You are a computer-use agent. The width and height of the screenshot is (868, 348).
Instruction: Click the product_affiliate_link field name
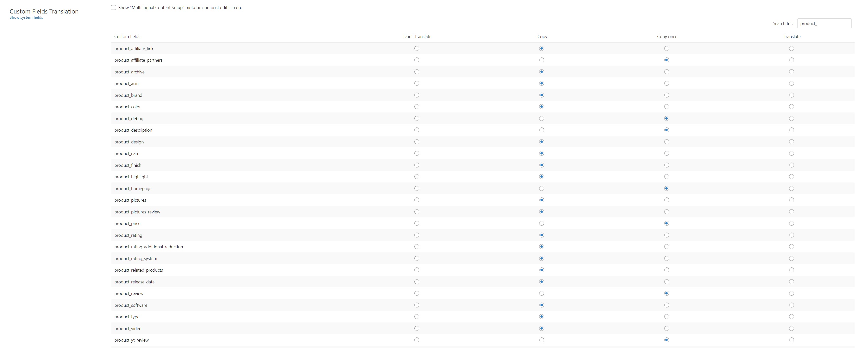(x=134, y=49)
